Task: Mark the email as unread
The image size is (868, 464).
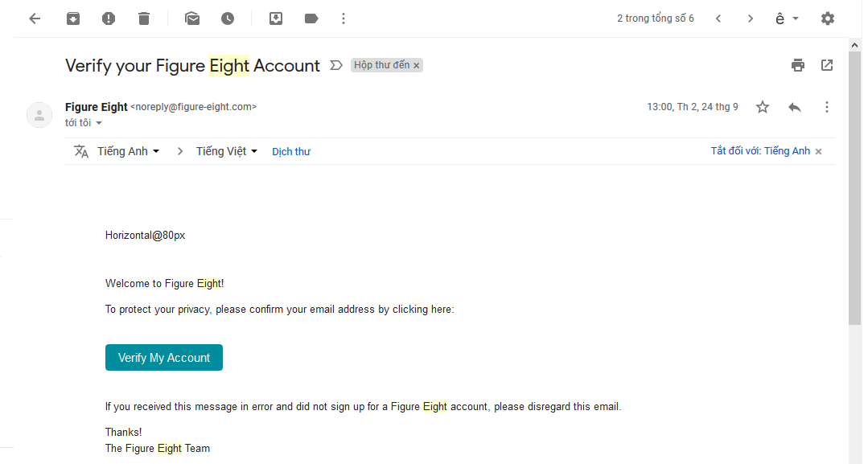Action: pos(192,18)
